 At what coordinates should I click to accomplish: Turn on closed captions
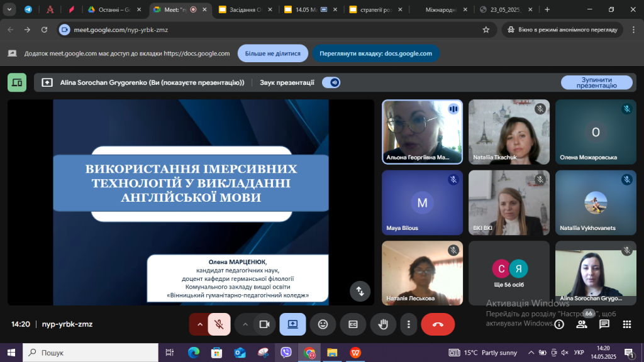pos(353,324)
